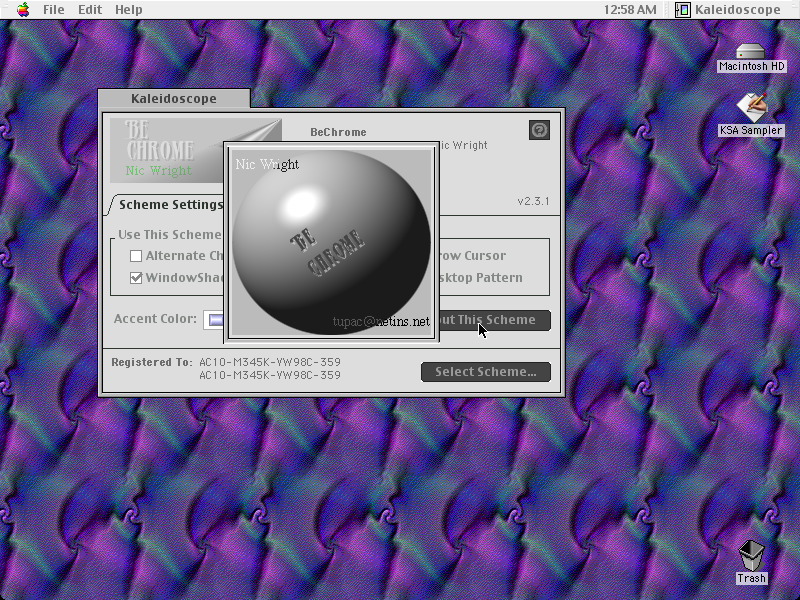Uncheck the WindowShade checkbox

click(x=136, y=278)
